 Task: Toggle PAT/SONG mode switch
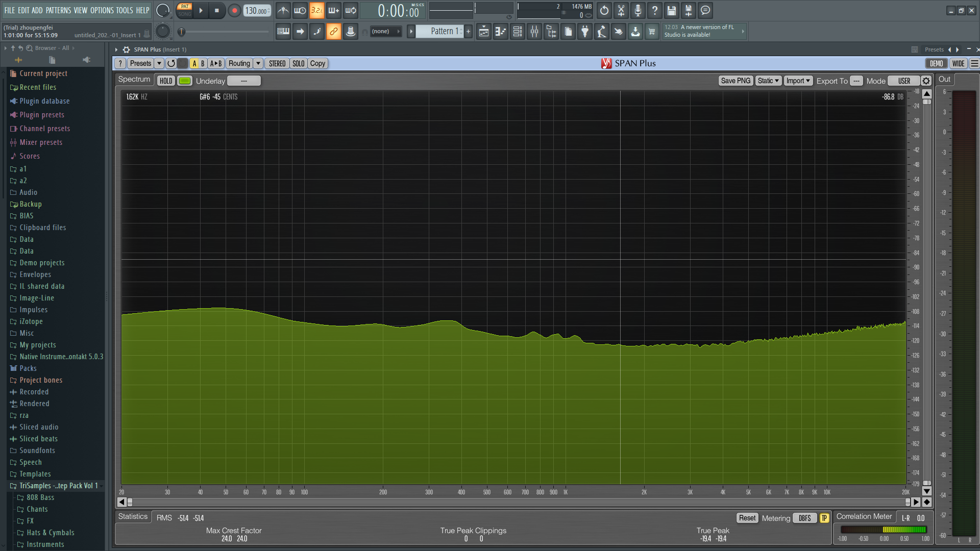pyautogui.click(x=184, y=10)
